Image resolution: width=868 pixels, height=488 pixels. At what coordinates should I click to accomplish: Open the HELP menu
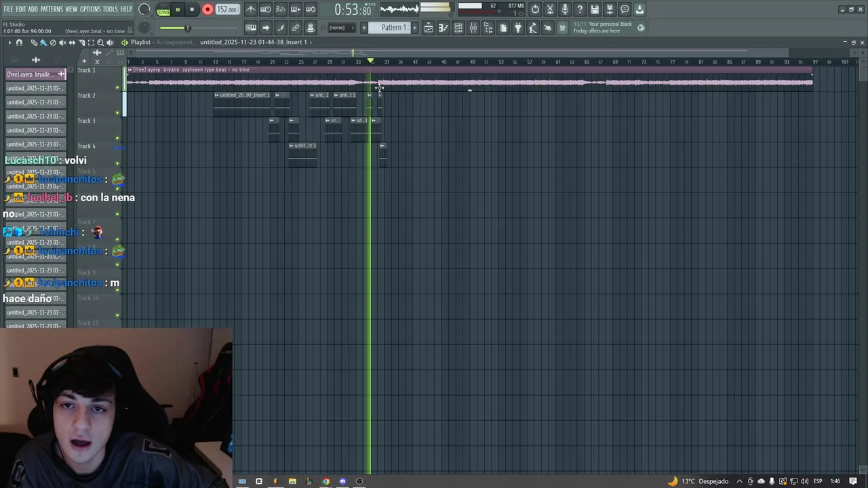127,9
